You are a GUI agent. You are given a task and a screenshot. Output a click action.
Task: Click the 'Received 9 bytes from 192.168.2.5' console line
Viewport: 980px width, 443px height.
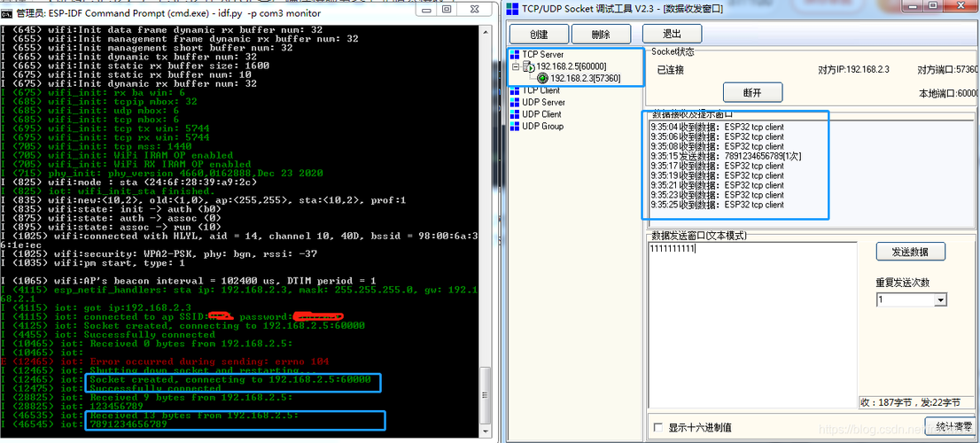[x=147, y=398]
